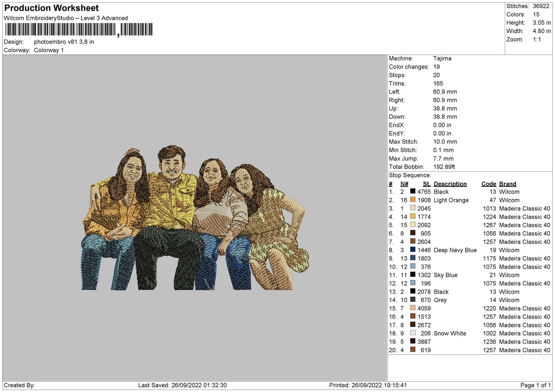This screenshot has width=555, height=392.
Task: Click the black color swatch in stop 1
Action: tap(413, 192)
